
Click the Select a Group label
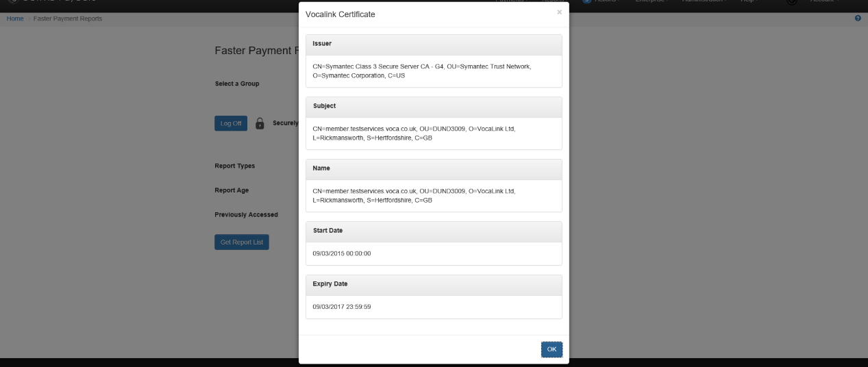click(x=237, y=84)
